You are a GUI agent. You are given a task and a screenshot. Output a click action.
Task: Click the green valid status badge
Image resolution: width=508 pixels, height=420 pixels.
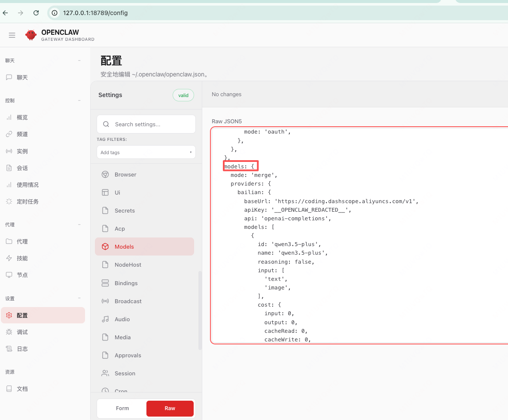(x=183, y=95)
